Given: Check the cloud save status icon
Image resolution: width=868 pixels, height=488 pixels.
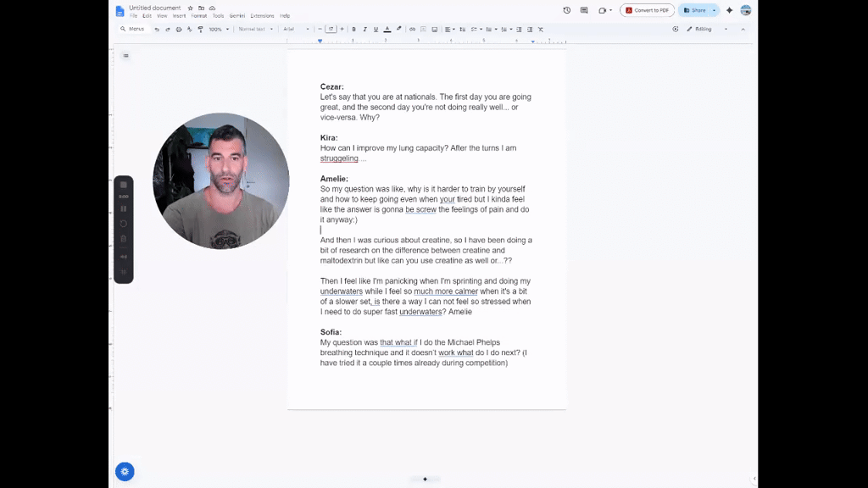Looking at the screenshot, I should (212, 8).
